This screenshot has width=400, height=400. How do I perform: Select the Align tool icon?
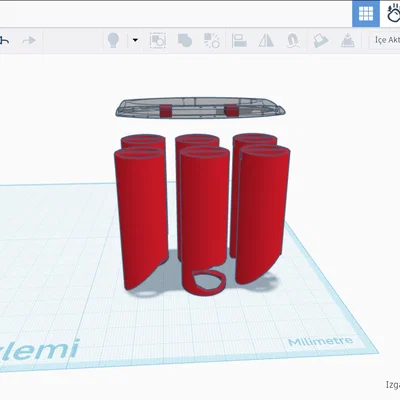pyautogui.click(x=239, y=41)
